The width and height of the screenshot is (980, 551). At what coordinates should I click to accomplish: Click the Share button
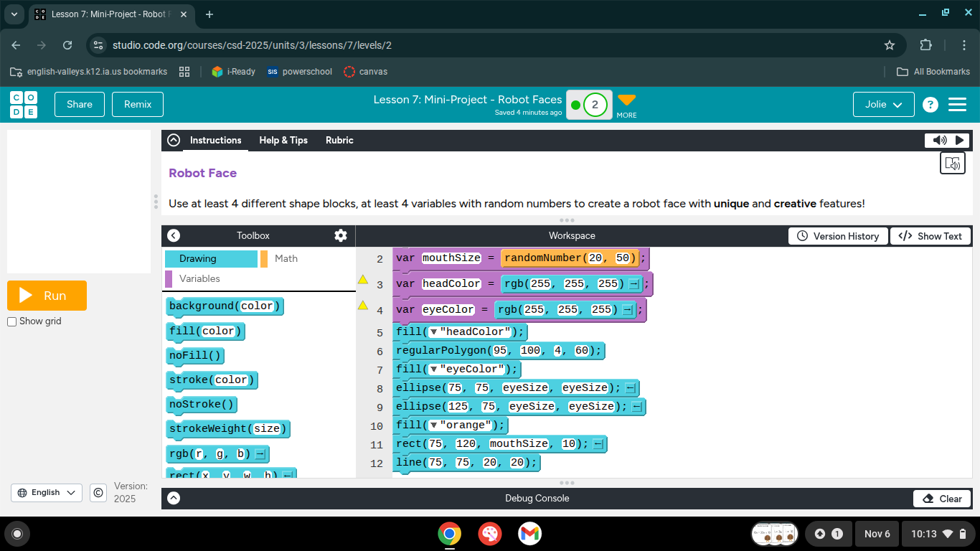[x=80, y=104]
